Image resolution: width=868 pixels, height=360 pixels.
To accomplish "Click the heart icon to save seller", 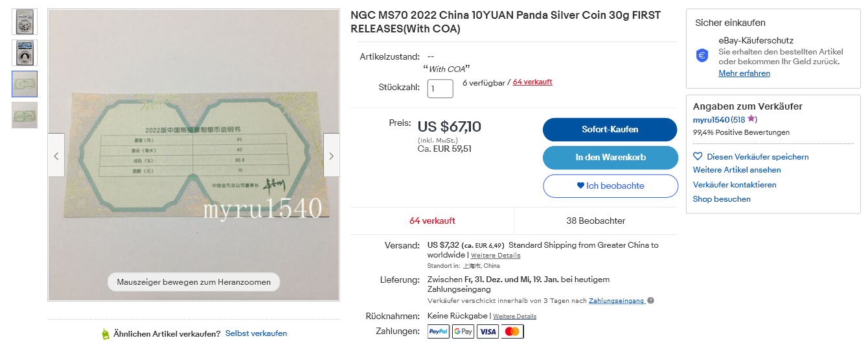I will 698,156.
